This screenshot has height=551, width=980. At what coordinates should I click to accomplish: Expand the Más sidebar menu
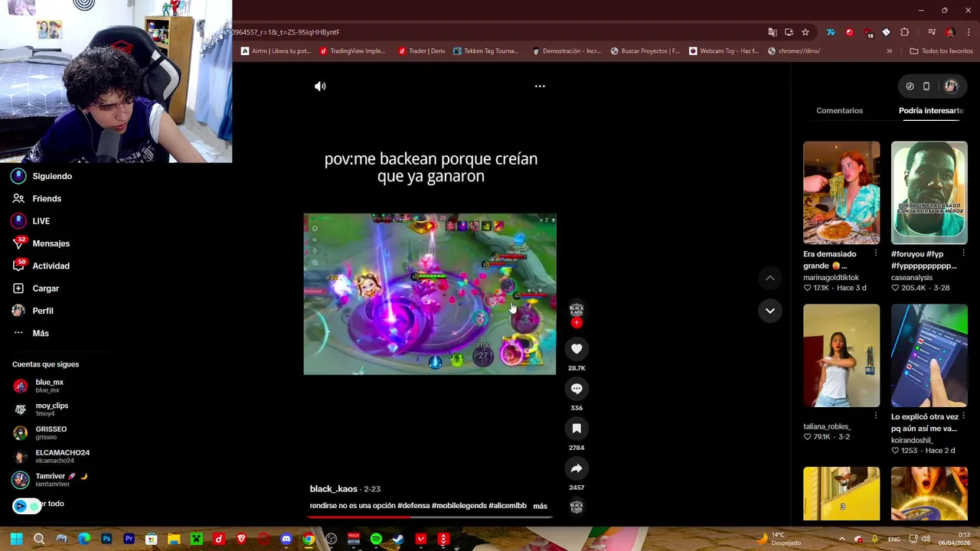(31, 333)
